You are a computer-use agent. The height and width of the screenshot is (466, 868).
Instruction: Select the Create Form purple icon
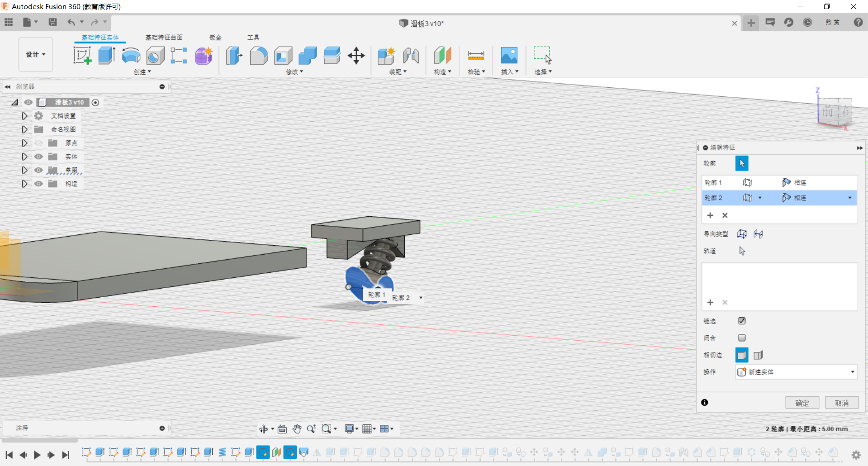pos(204,56)
